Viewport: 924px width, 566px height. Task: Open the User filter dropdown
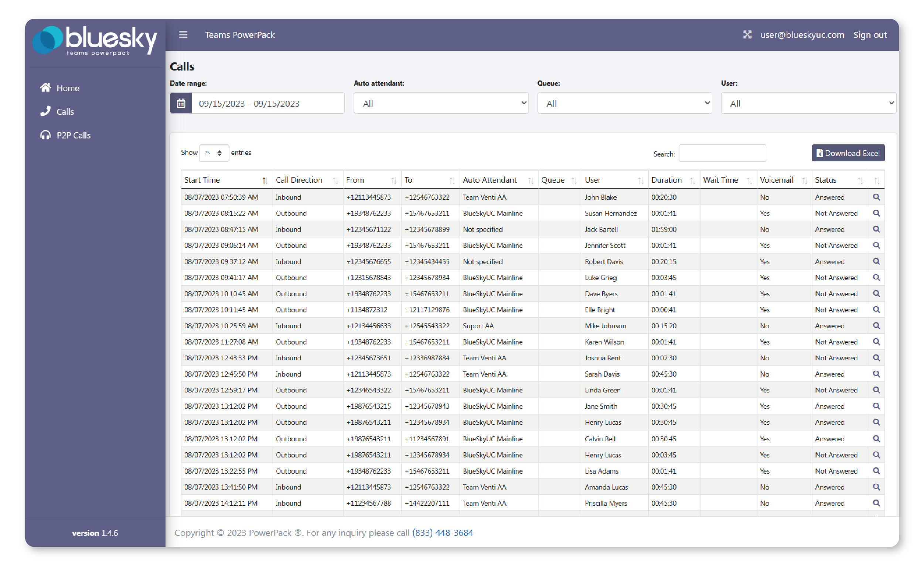pyautogui.click(x=808, y=103)
